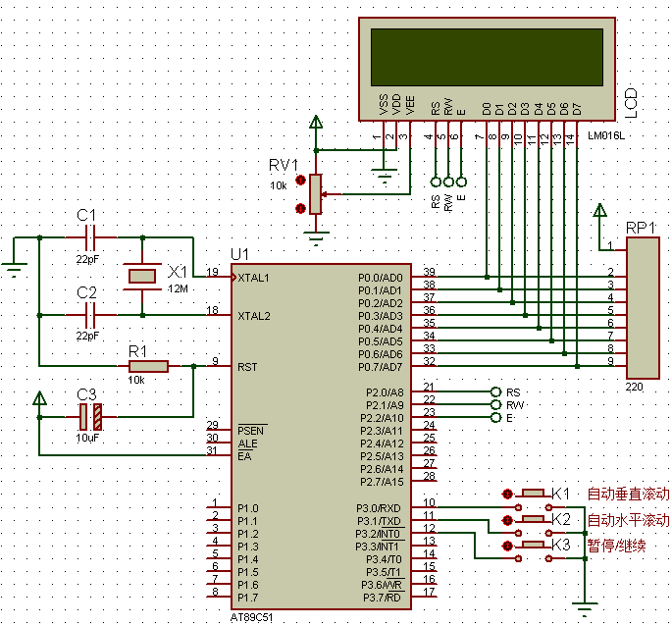The image size is (672, 626).
Task: Select the power arrow left of C3
Action: (39, 398)
